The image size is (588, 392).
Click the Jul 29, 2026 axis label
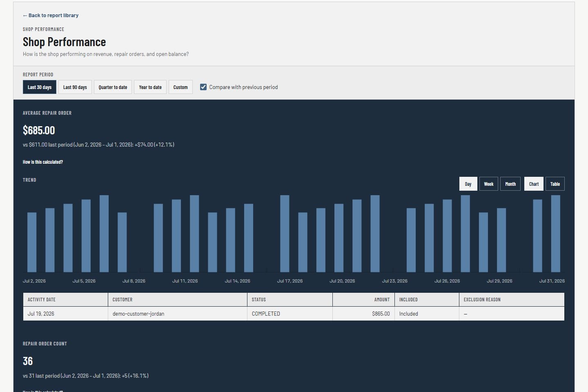point(499,281)
